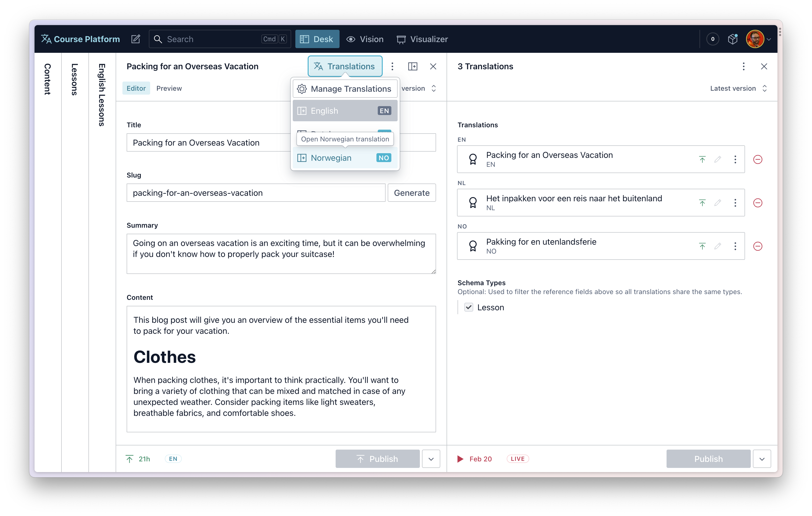This screenshot has width=812, height=516.
Task: Click the red remove icon for NL translation
Action: (757, 203)
